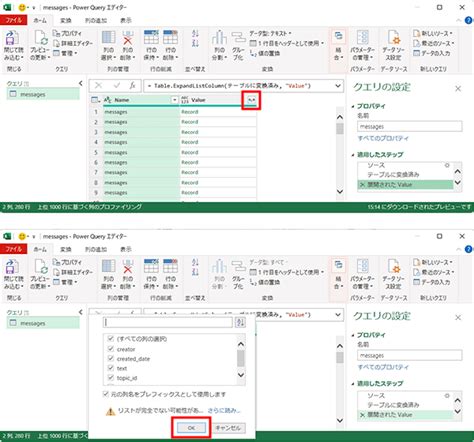
Task: Open 新しいソース dropdown in upper window
Action: pos(433,33)
